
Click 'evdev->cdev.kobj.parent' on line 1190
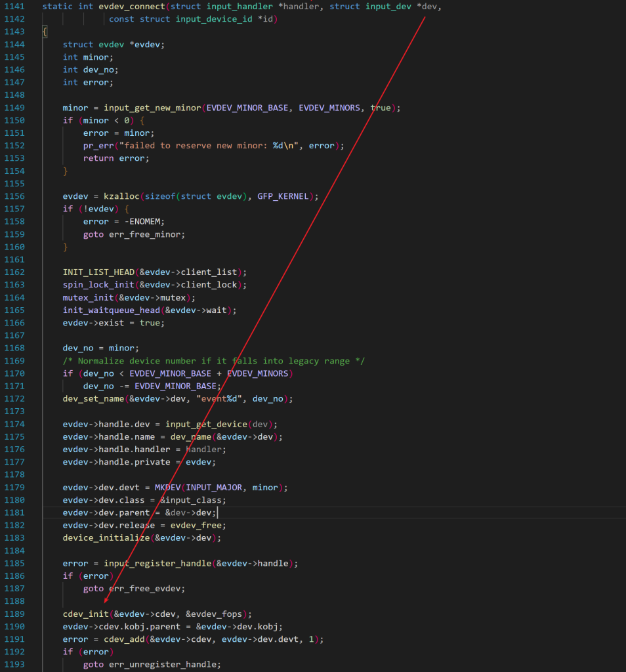[121, 627]
